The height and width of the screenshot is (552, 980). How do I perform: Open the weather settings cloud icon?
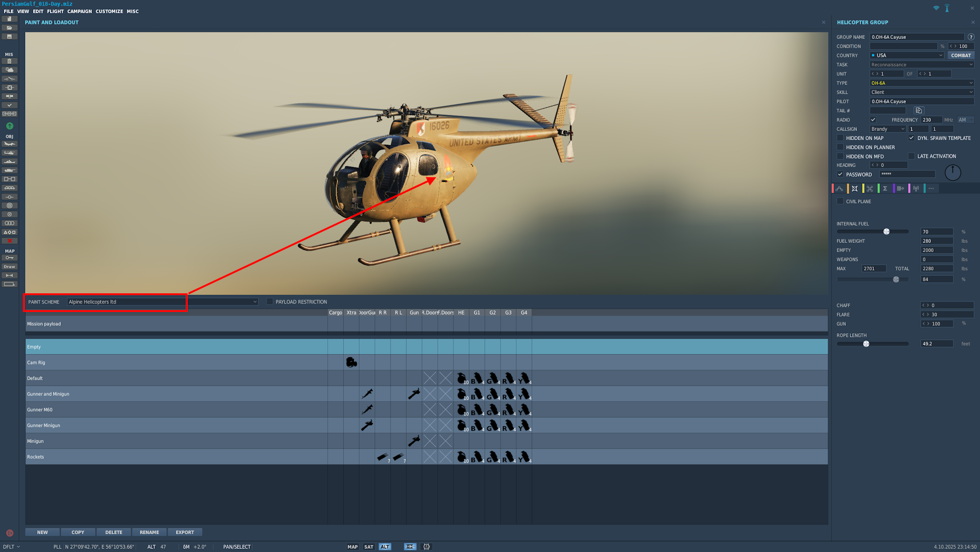(9, 70)
